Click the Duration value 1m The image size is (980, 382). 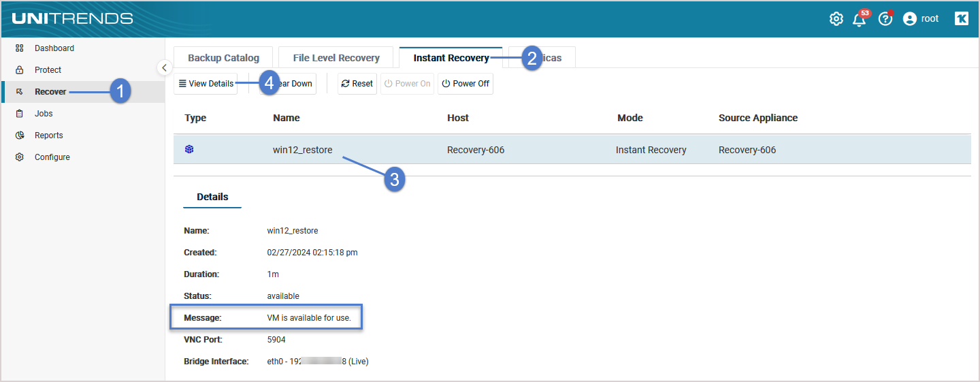[273, 274]
